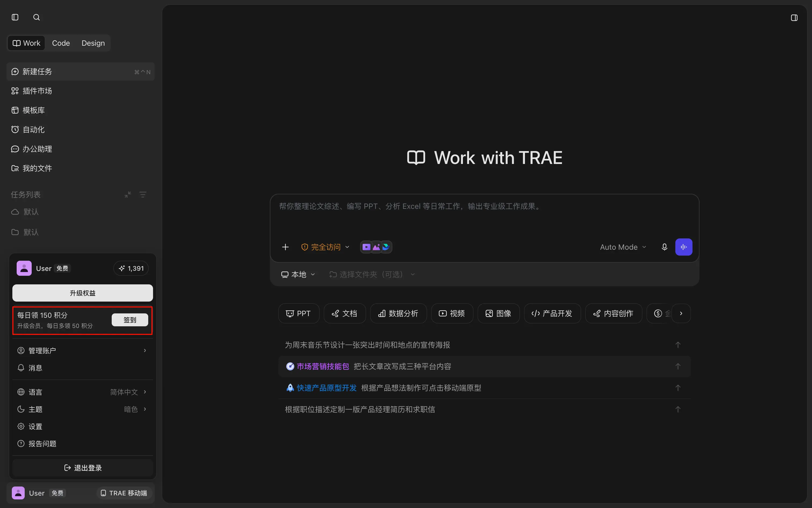Open the TRAE 移动端 mobile link

[124, 493]
